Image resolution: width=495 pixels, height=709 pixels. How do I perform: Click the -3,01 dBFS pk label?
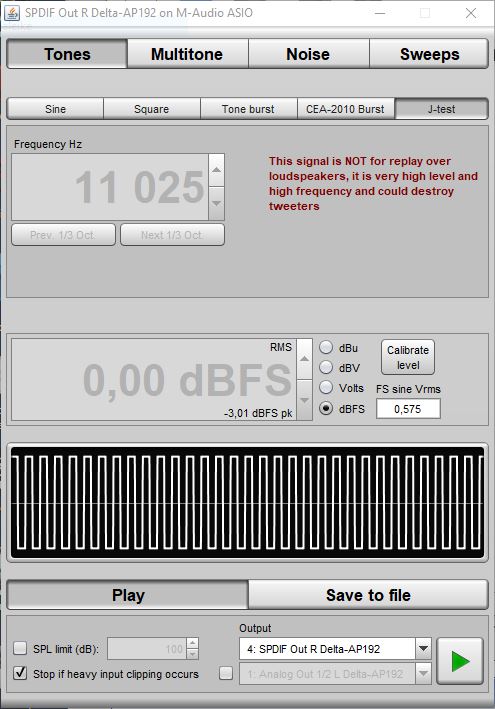coord(258,413)
